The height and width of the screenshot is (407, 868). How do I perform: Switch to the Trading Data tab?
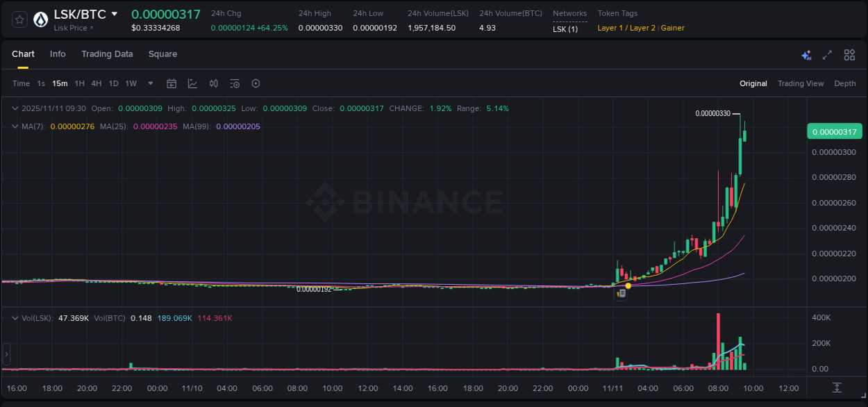coord(107,54)
